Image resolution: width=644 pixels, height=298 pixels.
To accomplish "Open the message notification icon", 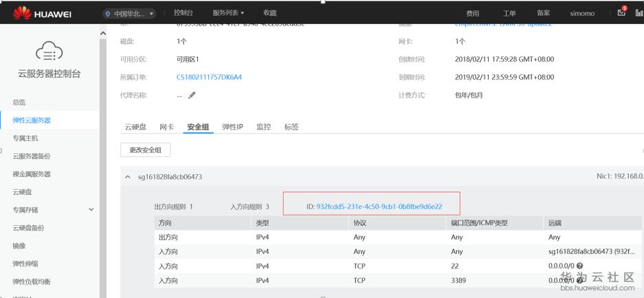I will tap(621, 12).
